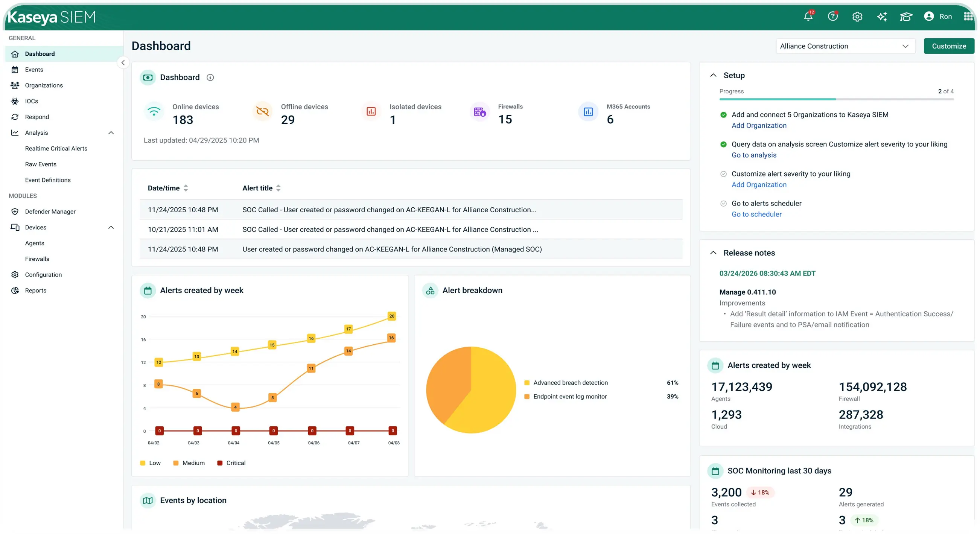
Task: Click the Alert breakdown shapes icon
Action: click(x=430, y=291)
